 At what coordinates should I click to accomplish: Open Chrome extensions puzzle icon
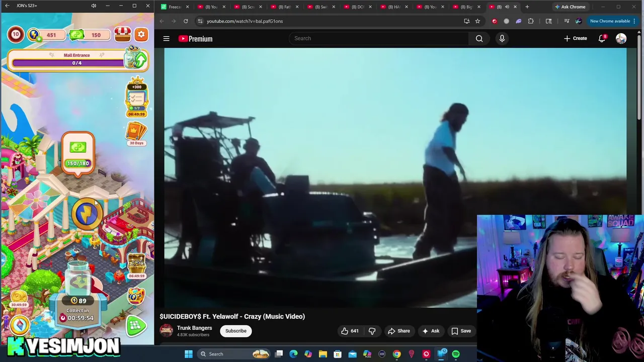[531, 21]
